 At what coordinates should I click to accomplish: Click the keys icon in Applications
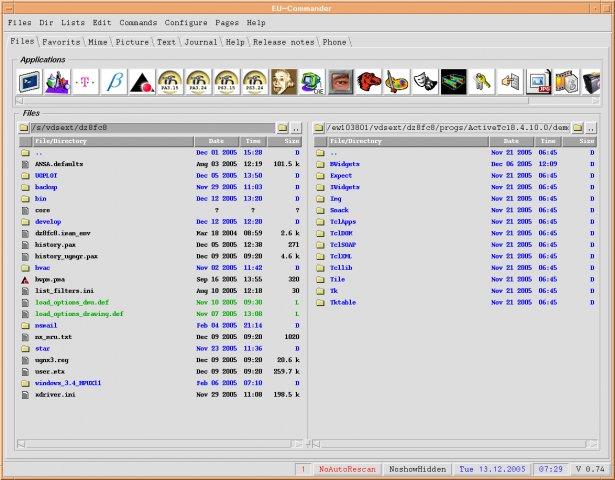point(482,82)
